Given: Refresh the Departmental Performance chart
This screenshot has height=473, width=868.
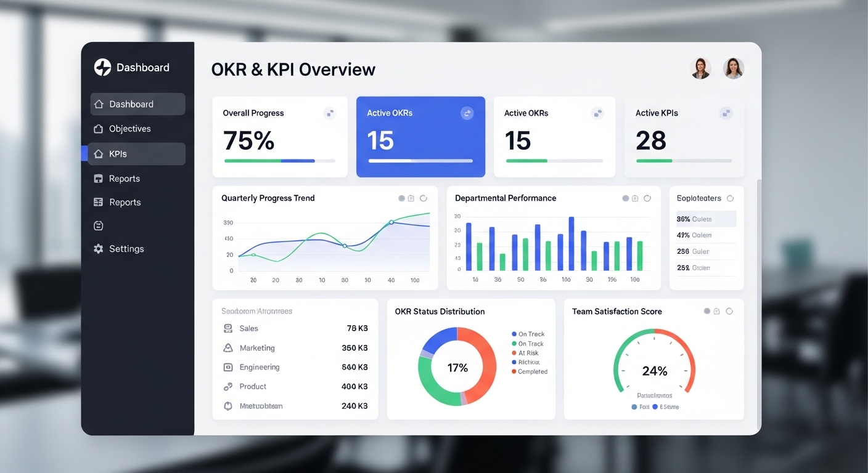Looking at the screenshot, I should 647,198.
